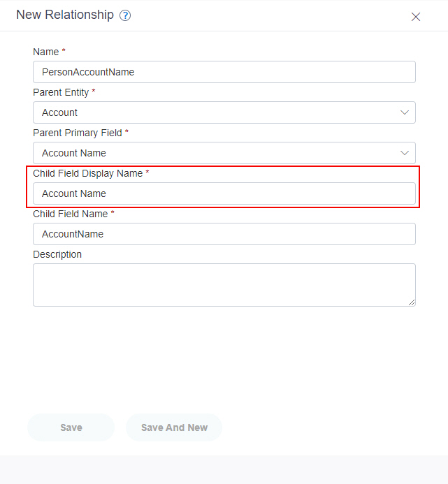Expand the Parent Entity chevron arrow
The width and height of the screenshot is (448, 484).
[x=405, y=112]
